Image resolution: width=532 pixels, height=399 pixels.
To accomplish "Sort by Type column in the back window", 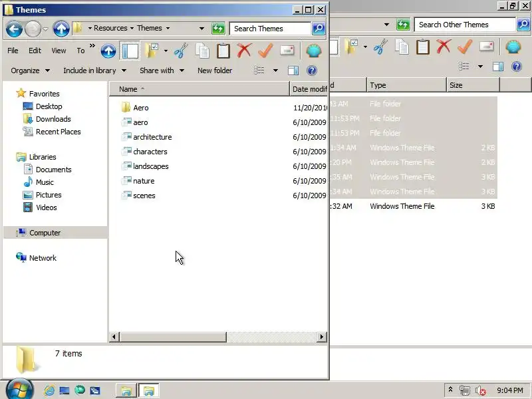I will [406, 85].
